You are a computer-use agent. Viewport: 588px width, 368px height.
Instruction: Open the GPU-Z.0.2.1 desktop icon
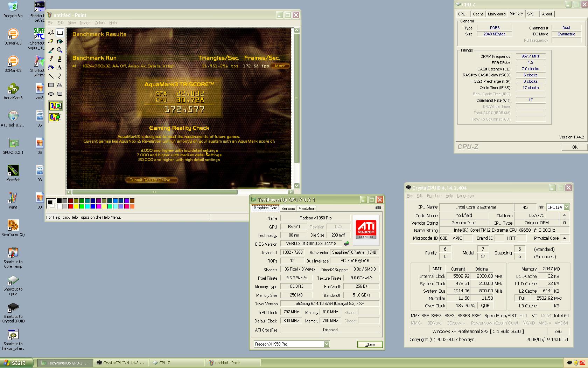[x=13, y=146]
